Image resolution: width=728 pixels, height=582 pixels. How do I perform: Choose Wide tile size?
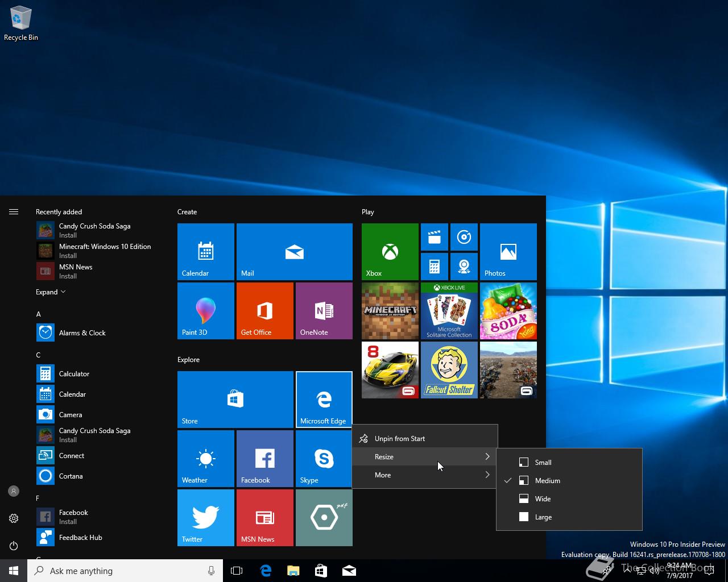coord(569,499)
